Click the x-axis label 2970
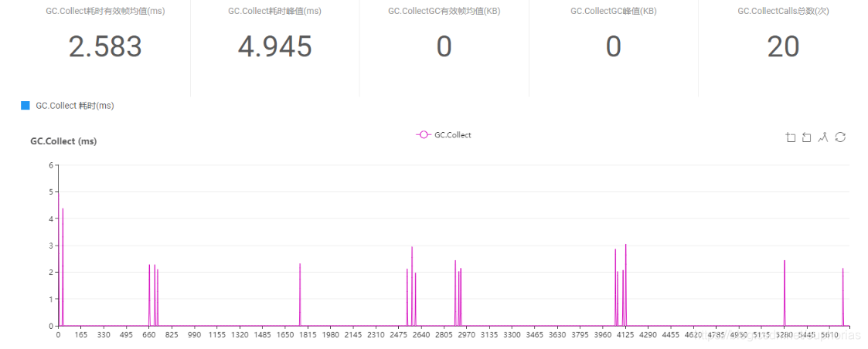 tap(467, 334)
